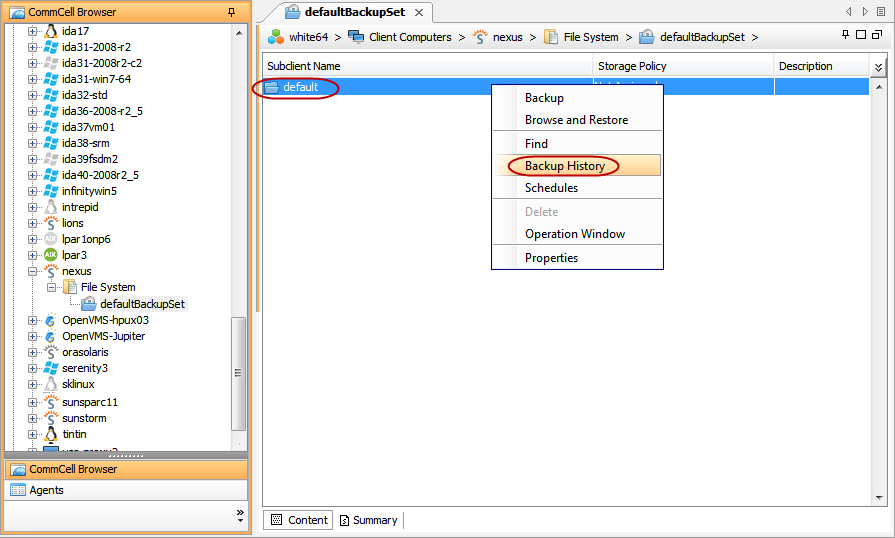The height and width of the screenshot is (538, 895).
Task: Select Browse and Restore menu entry
Action: pos(576,120)
